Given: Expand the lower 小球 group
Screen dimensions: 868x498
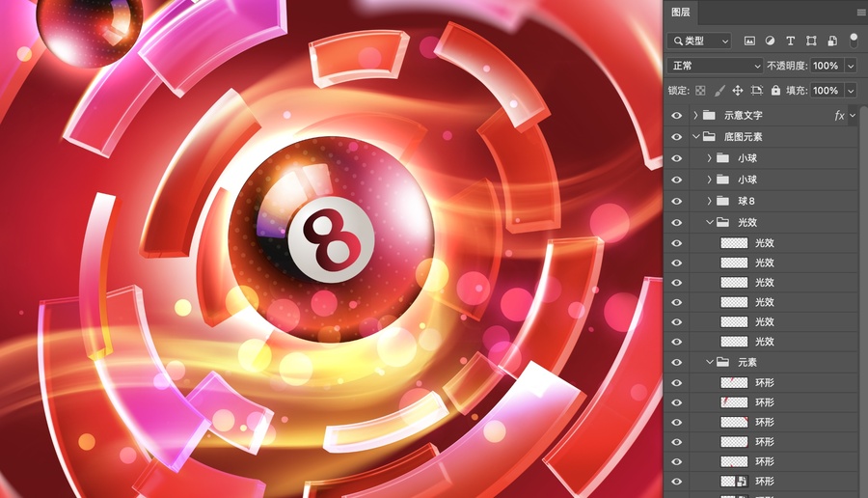Looking at the screenshot, I should pos(709,180).
